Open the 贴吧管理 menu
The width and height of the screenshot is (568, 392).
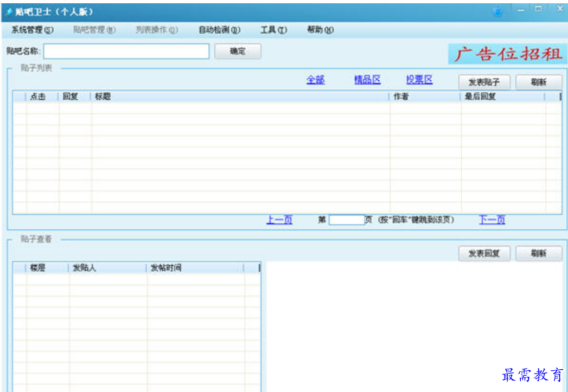[94, 30]
